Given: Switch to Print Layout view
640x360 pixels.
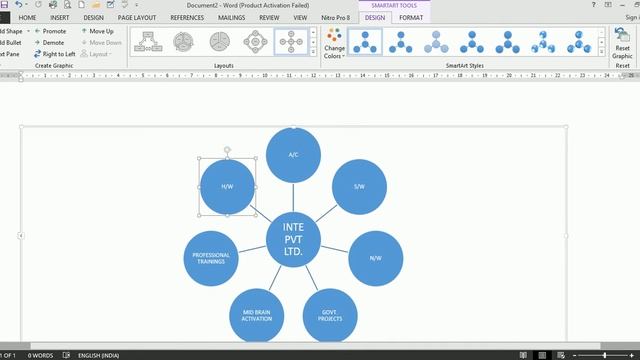Looking at the screenshot, I should (542, 356).
